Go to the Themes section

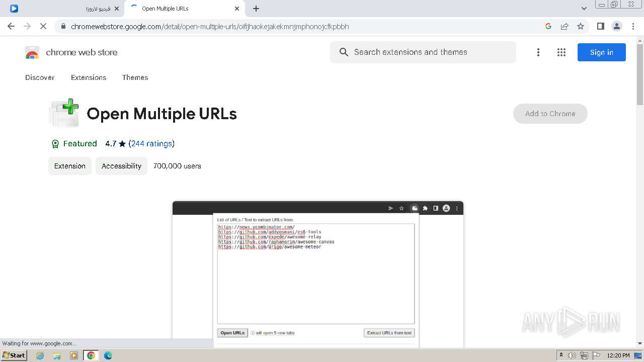[x=135, y=77]
